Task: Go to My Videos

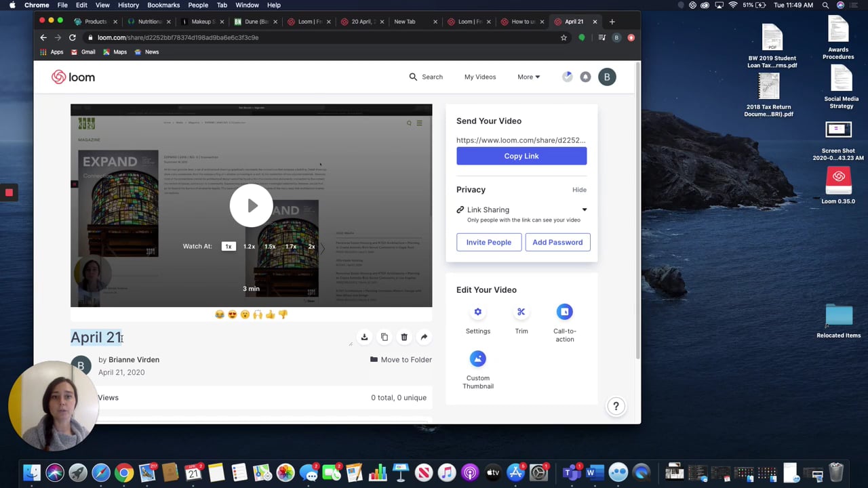Action: 480,77
